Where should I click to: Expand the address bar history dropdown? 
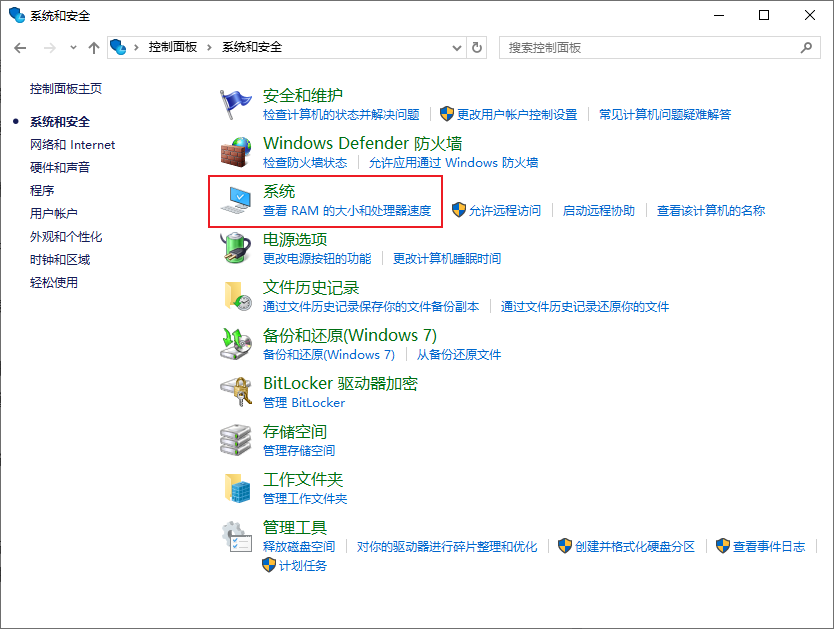(456, 48)
